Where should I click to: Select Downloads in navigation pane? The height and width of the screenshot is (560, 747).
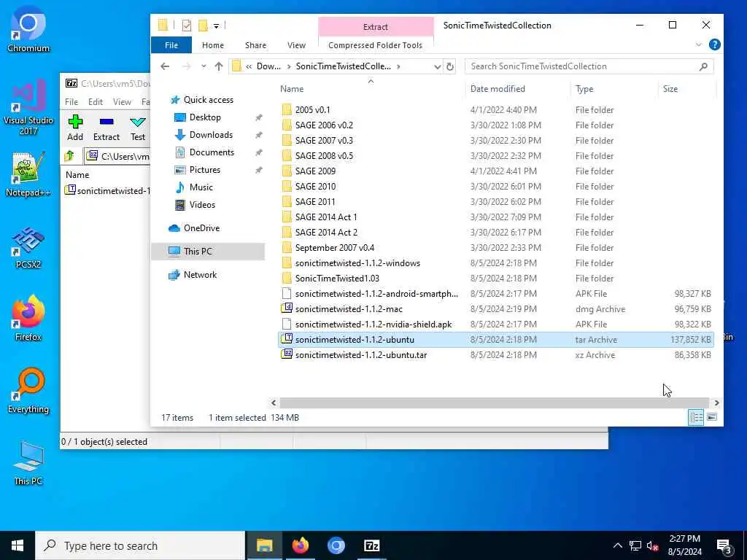coord(211,135)
